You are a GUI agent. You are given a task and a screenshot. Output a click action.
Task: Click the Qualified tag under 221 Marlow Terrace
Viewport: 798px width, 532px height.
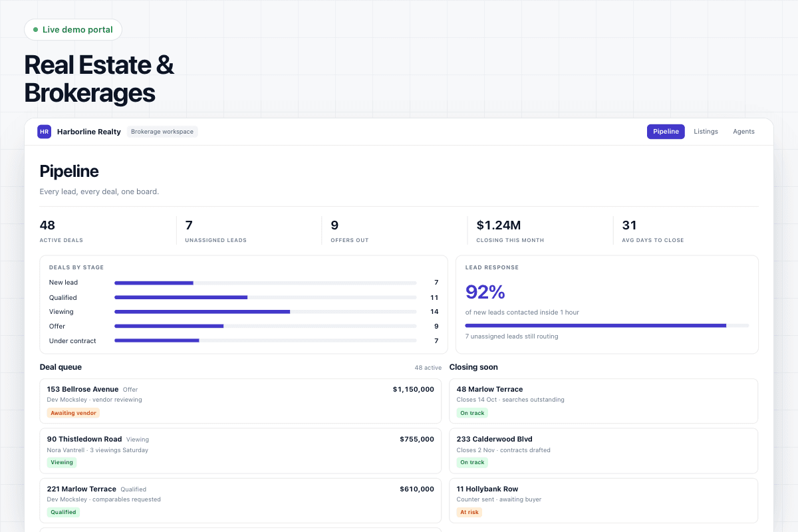pos(64,512)
